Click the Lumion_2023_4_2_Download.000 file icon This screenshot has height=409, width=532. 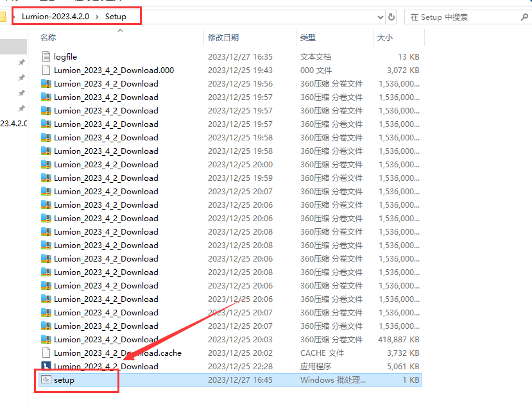(46, 70)
